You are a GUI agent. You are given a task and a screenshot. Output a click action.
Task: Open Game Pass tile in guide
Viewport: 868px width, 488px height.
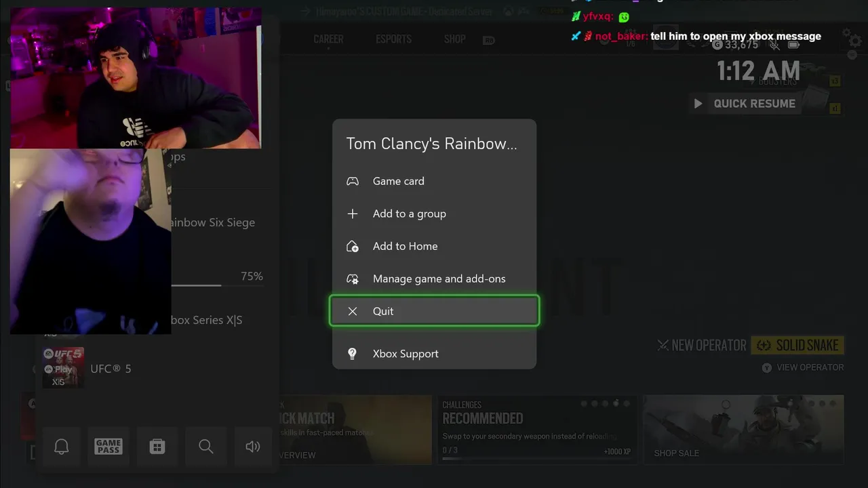(108, 447)
